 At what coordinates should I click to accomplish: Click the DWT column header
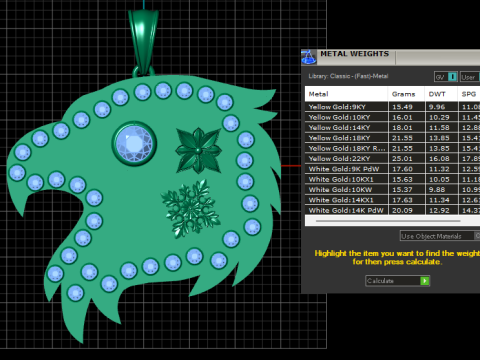click(x=441, y=94)
